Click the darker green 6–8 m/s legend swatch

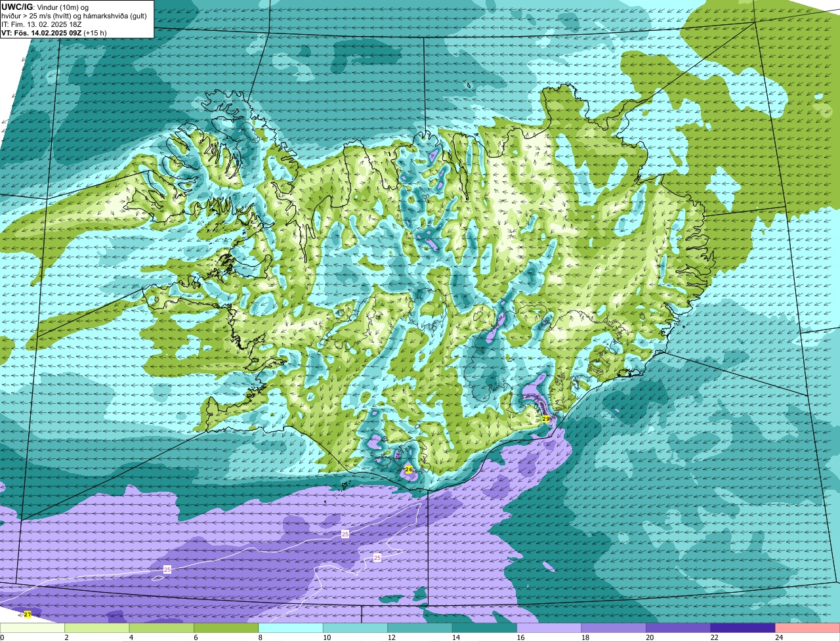pos(226,628)
